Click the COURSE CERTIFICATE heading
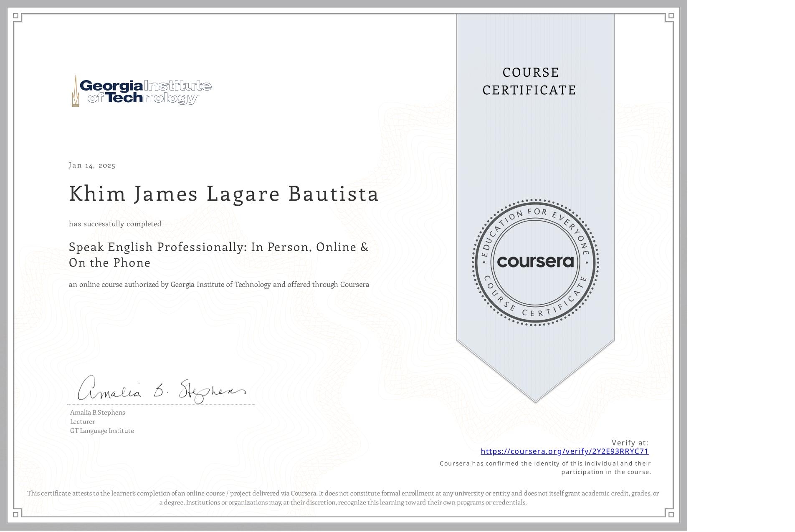 click(x=529, y=81)
